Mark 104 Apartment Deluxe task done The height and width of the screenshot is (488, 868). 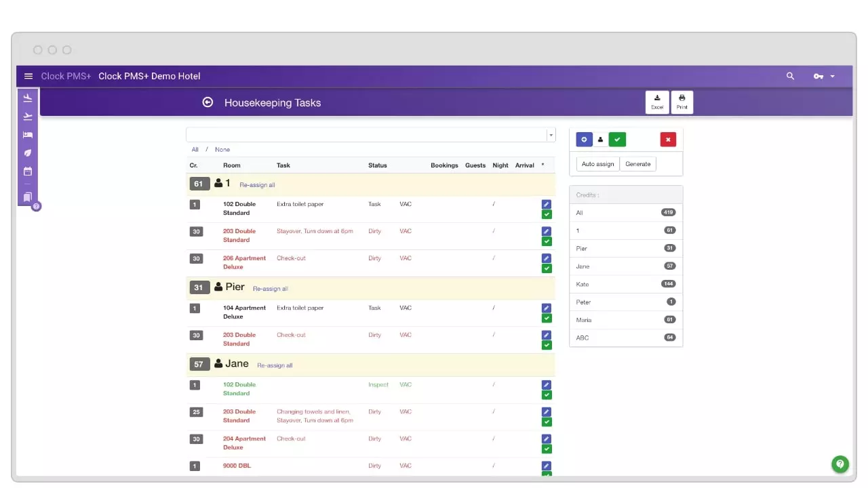[547, 318]
